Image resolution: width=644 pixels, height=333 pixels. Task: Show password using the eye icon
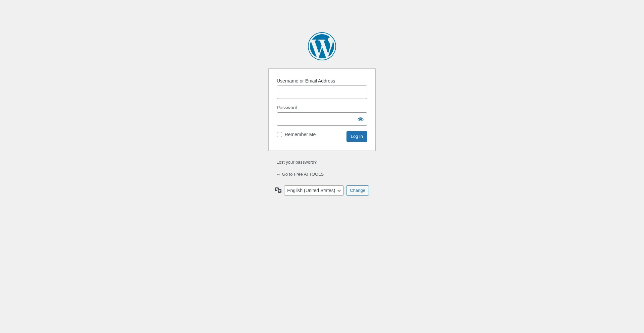pos(361,119)
